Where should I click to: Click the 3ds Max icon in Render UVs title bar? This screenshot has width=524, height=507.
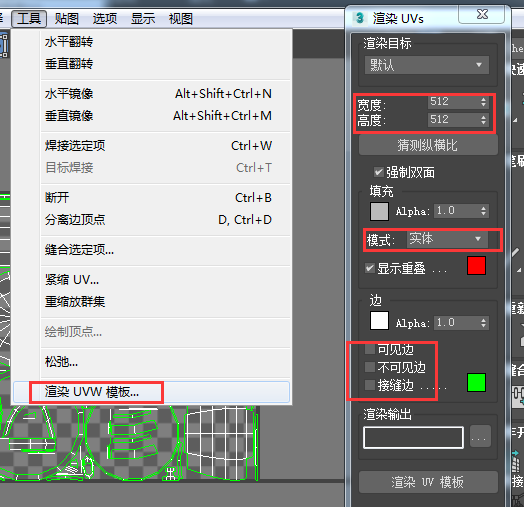[360, 18]
